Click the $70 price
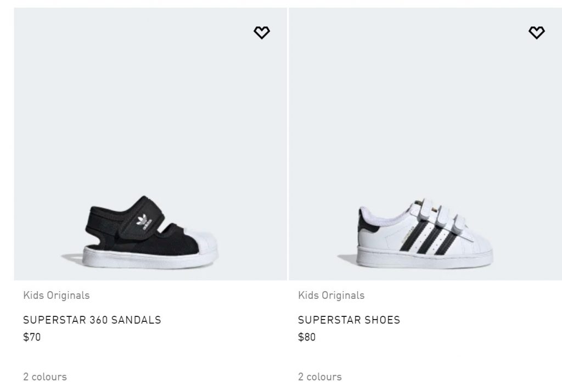The image size is (562, 392). 32,337
